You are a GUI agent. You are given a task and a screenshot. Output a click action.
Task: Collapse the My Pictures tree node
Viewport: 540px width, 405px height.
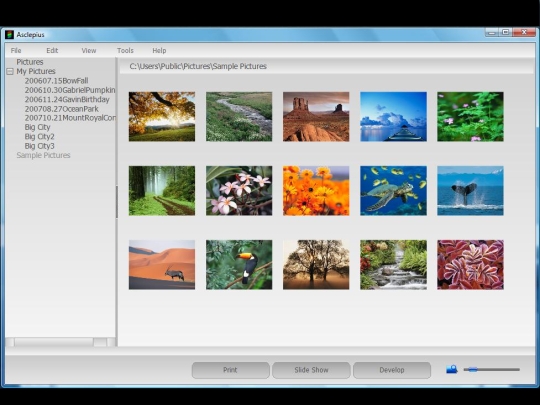point(10,72)
